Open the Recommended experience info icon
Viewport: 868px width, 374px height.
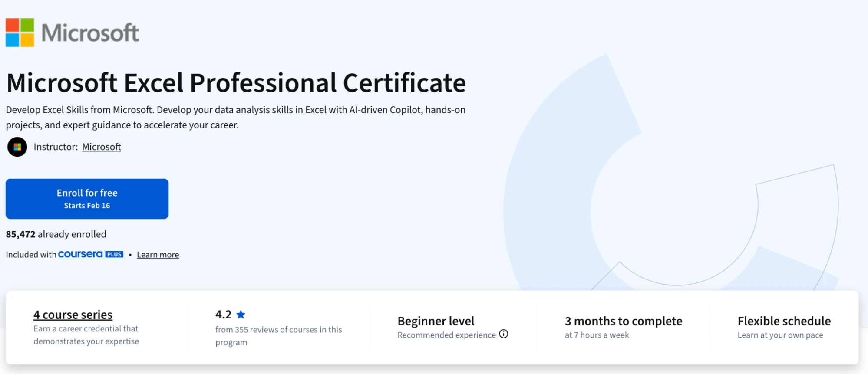(x=504, y=335)
